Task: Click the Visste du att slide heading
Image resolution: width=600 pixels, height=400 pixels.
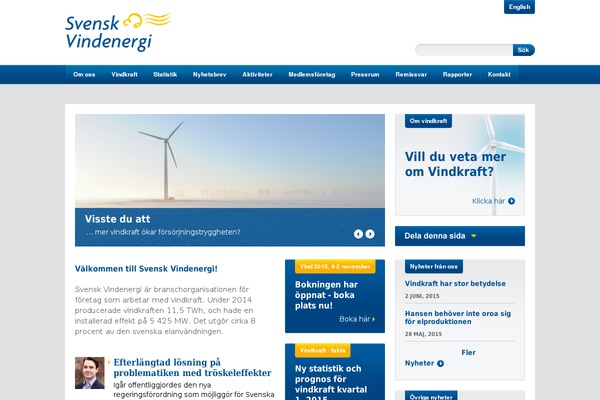Action: click(117, 219)
